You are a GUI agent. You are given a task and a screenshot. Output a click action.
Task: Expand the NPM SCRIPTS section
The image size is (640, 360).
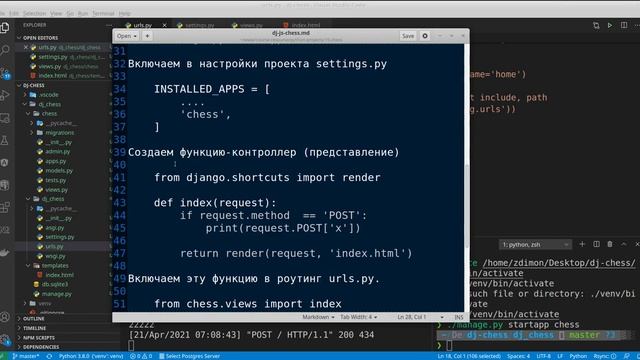[x=39, y=338]
